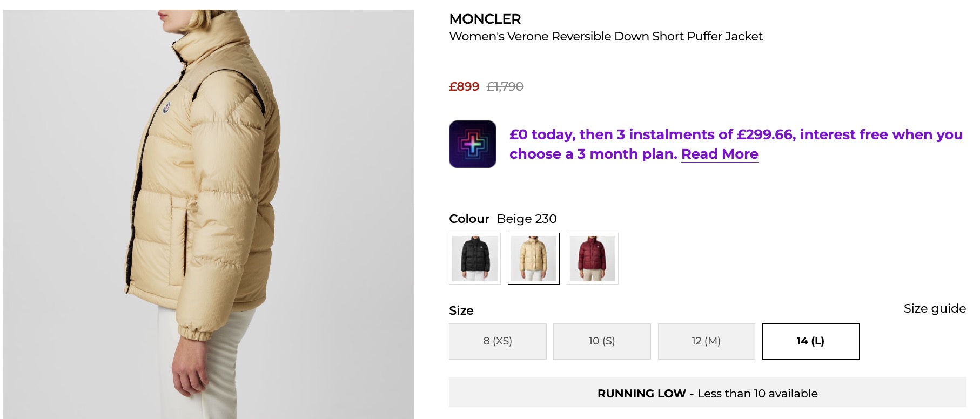Select size 8 (XS)

point(497,341)
